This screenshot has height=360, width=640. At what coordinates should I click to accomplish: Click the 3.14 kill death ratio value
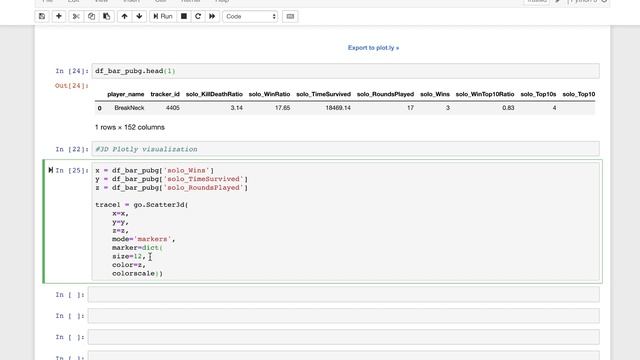(236, 108)
